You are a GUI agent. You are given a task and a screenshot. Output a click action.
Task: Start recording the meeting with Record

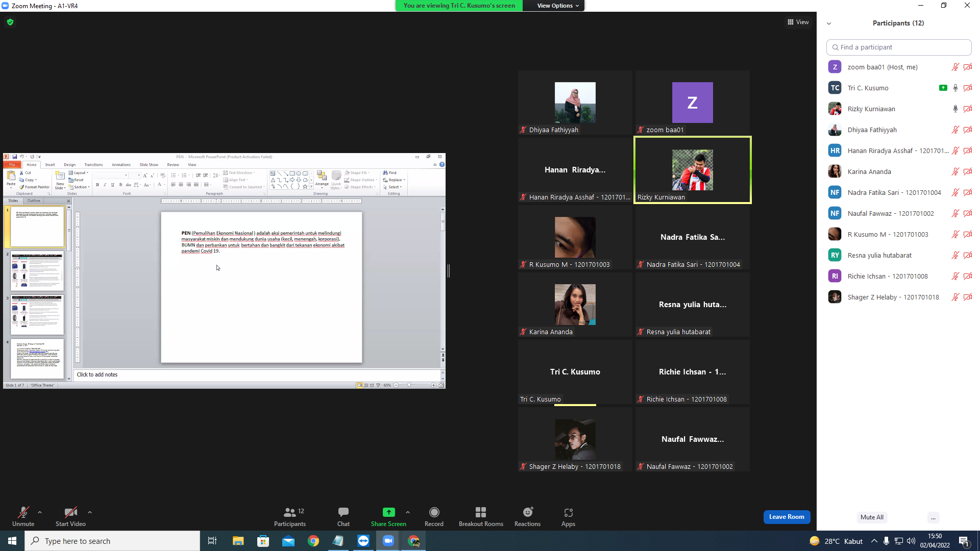(x=434, y=516)
